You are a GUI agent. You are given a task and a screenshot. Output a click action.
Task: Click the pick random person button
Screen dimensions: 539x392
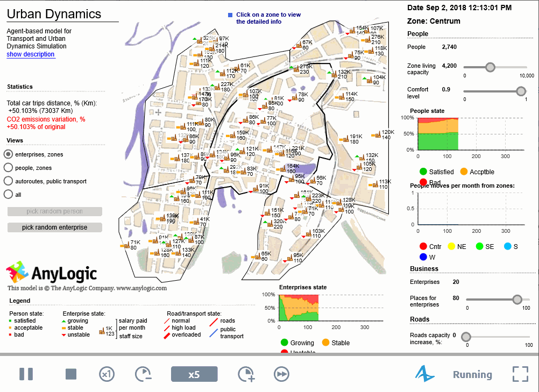coord(55,211)
